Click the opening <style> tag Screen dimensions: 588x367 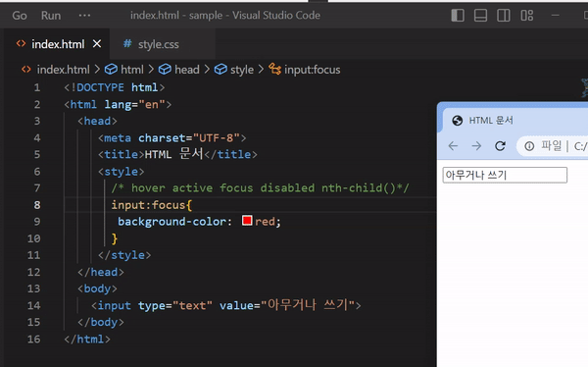pos(122,172)
